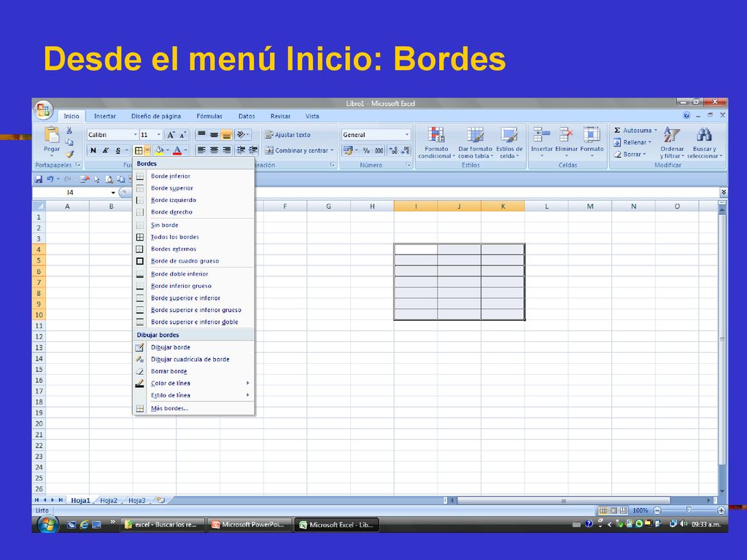This screenshot has width=747, height=560.
Task: Choose Más bordes... option
Action: (x=193, y=408)
